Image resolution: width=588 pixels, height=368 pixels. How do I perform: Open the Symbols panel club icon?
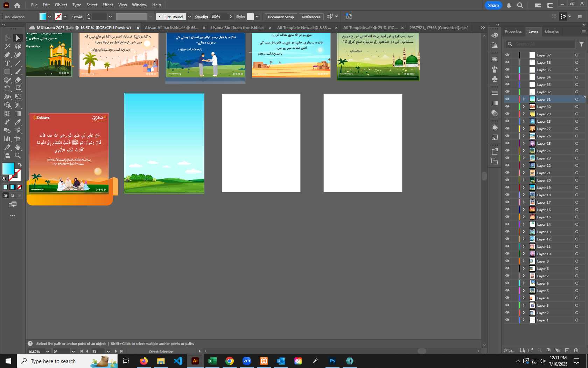495,79
